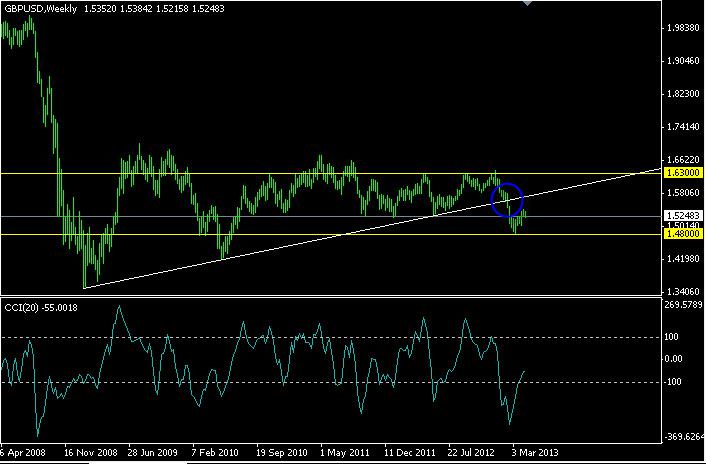Image resolution: width=706 pixels, height=464 pixels.
Task: Click the GBPUSD,Weekly chart title
Action: point(40,9)
